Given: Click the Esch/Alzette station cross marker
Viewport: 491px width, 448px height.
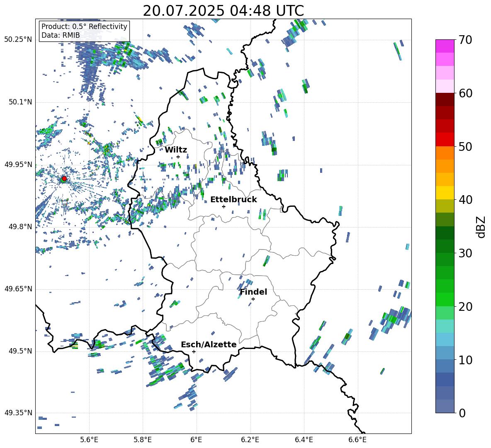Looking at the screenshot, I should click(194, 351).
